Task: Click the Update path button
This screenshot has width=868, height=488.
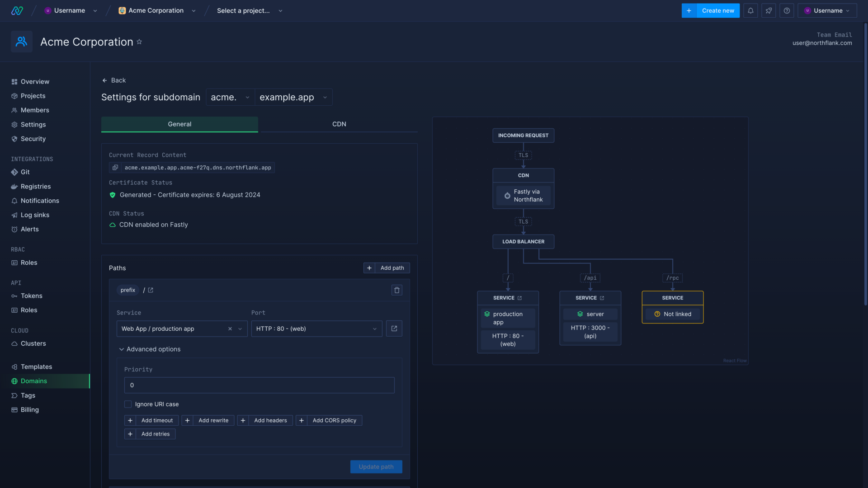Action: 376,467
